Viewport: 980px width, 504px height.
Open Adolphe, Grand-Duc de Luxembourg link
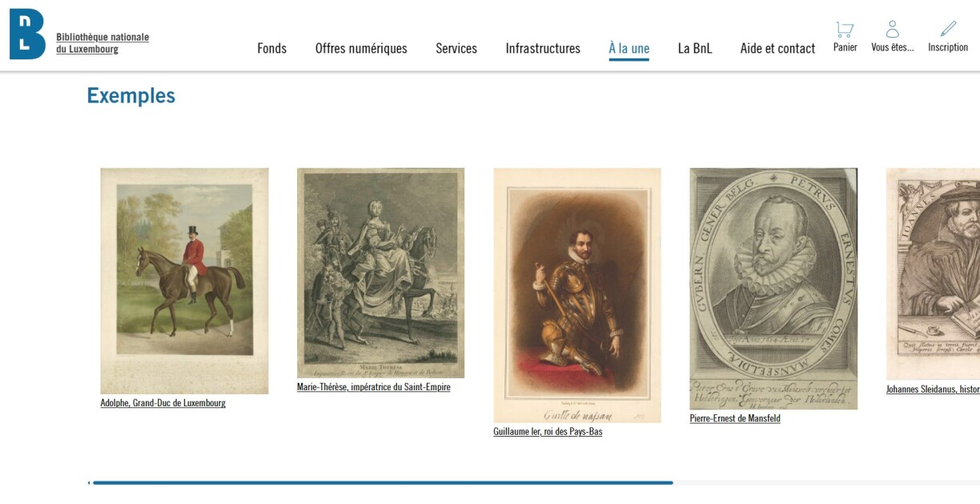(163, 403)
